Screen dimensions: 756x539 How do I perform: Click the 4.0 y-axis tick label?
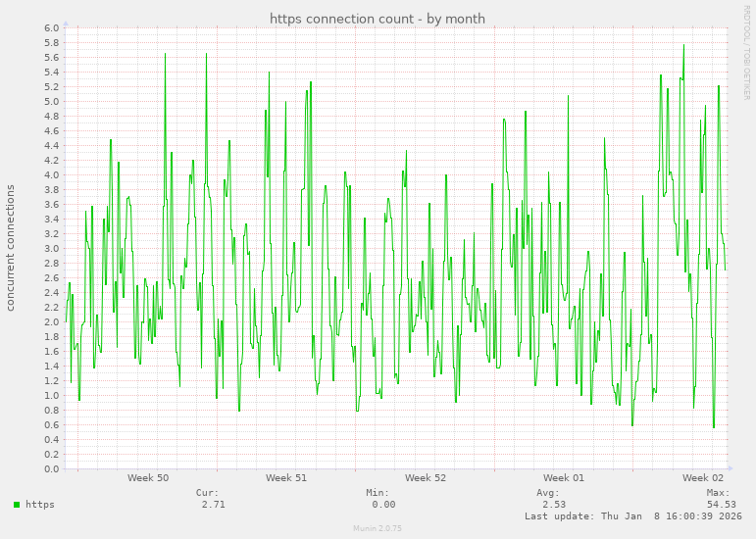tap(52, 174)
